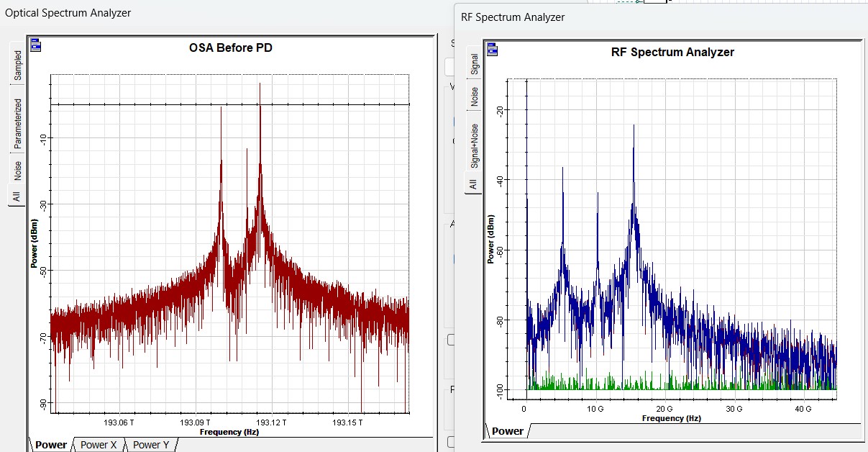The width and height of the screenshot is (868, 452).
Task: Click the Power tab below the RF graph
Action: tap(508, 431)
